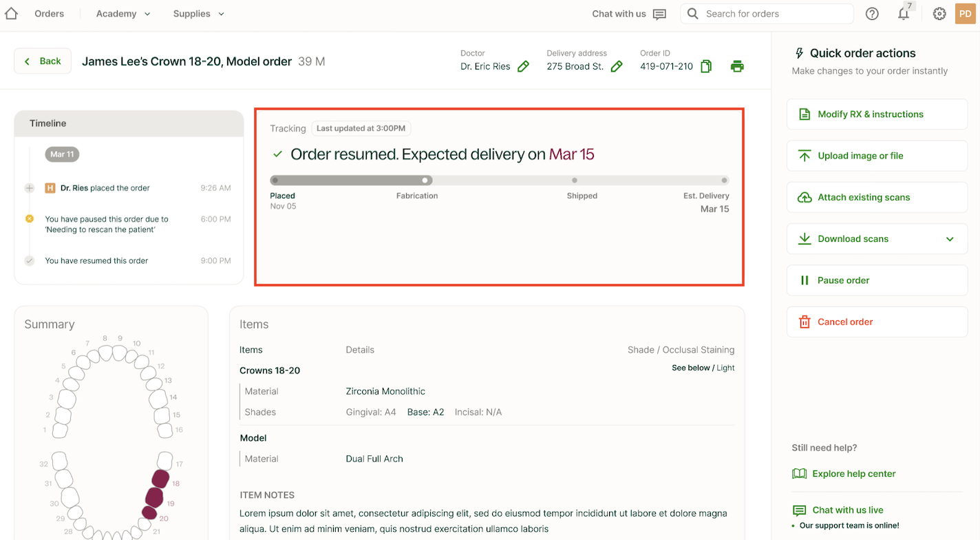
Task: Open Chat with us in header
Action: 628,14
